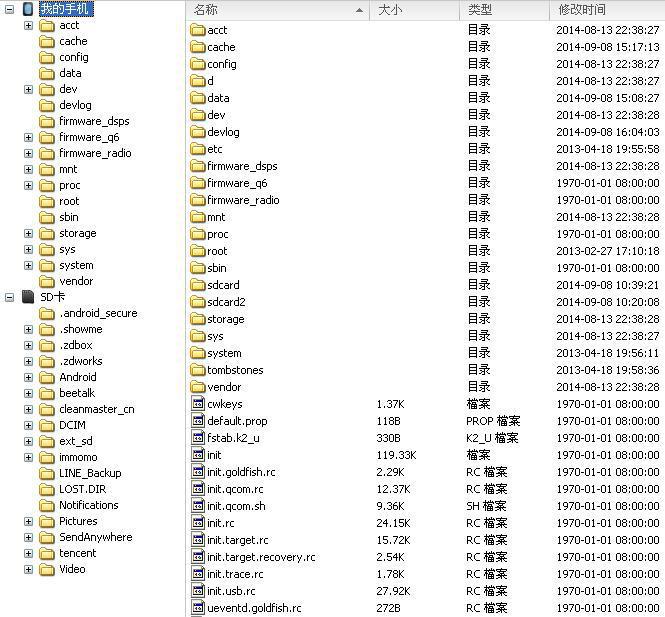Click the cwkeys file icon
This screenshot has height=617, width=665.
(x=198, y=404)
